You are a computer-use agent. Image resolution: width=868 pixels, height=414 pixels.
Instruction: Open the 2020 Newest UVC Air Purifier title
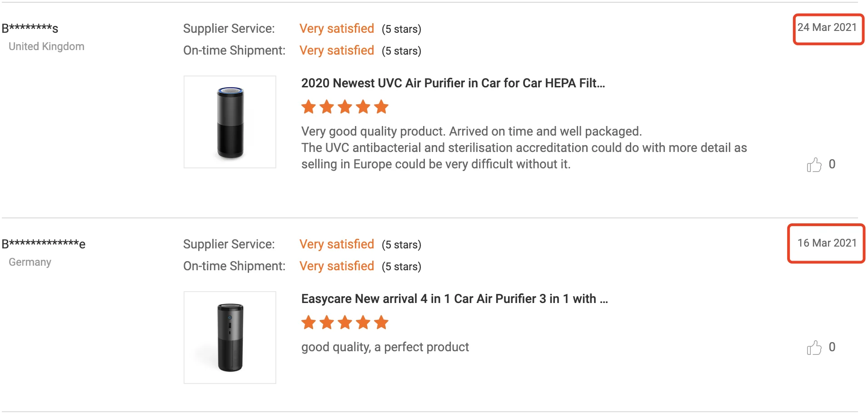[453, 83]
